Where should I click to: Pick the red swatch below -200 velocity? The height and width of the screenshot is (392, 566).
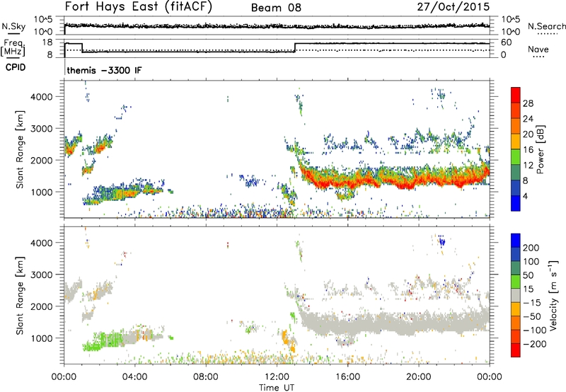(516, 350)
